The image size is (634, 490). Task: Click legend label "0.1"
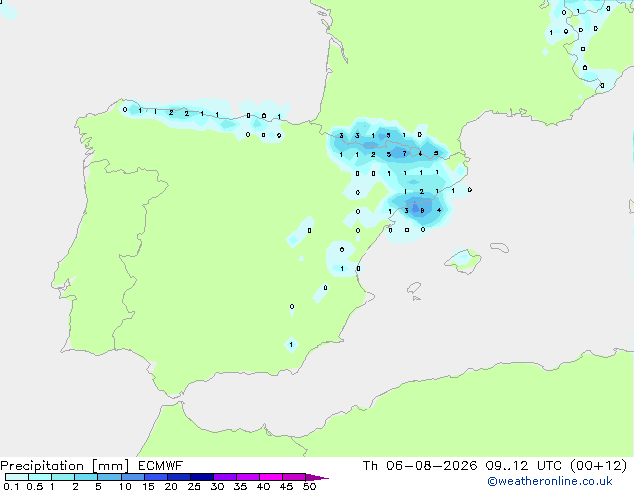tap(11, 486)
